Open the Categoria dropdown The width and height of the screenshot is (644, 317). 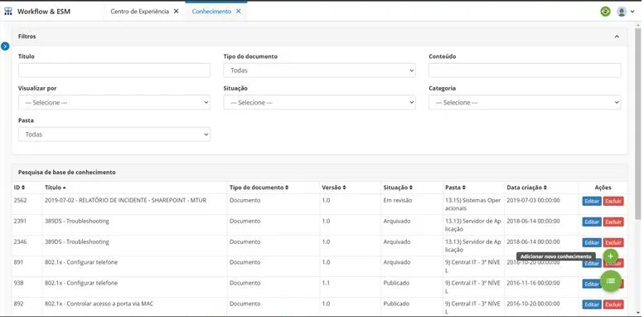click(525, 102)
